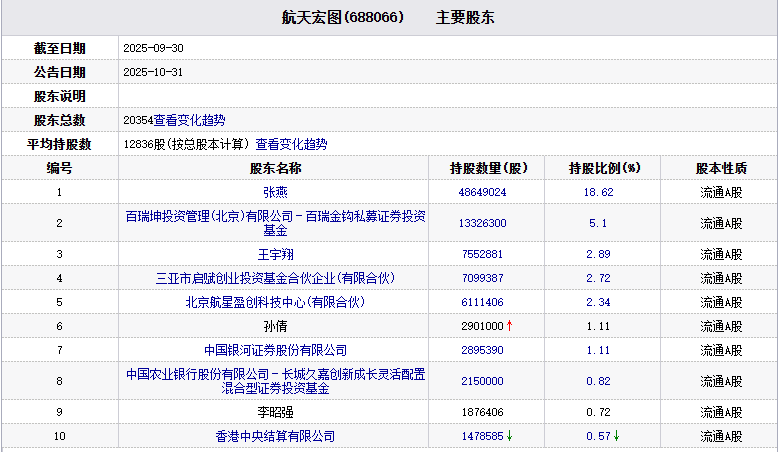The width and height of the screenshot is (779, 452).
Task: Click the red up arrow beside 2901000
Action: 510,326
